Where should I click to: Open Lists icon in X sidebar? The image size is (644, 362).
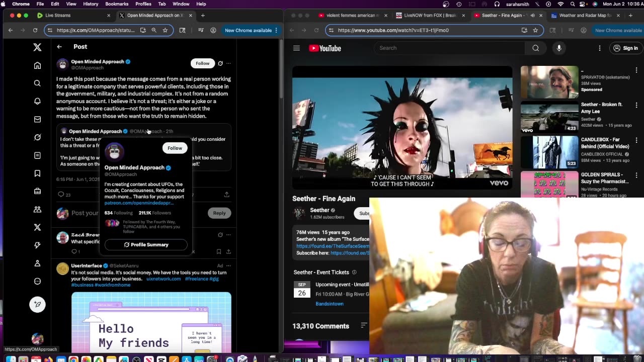[x=37, y=155]
